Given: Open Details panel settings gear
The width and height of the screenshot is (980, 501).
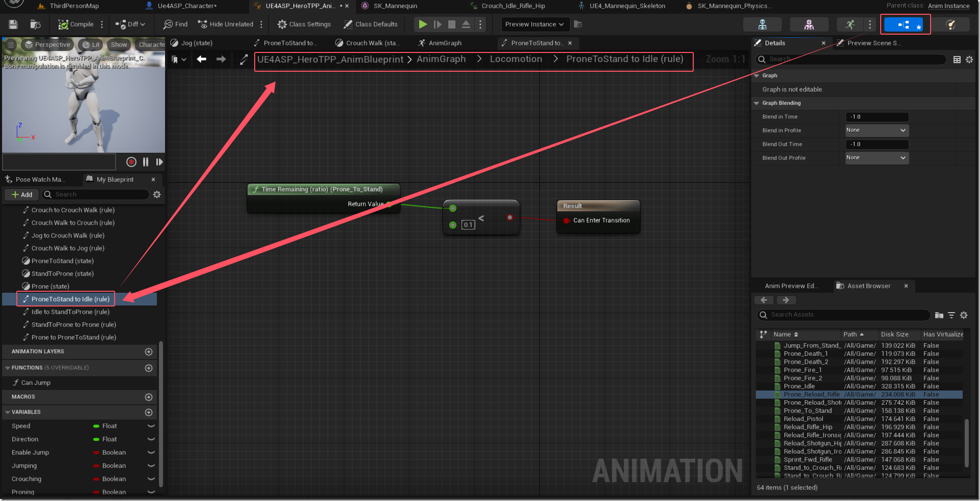Looking at the screenshot, I should (969, 60).
